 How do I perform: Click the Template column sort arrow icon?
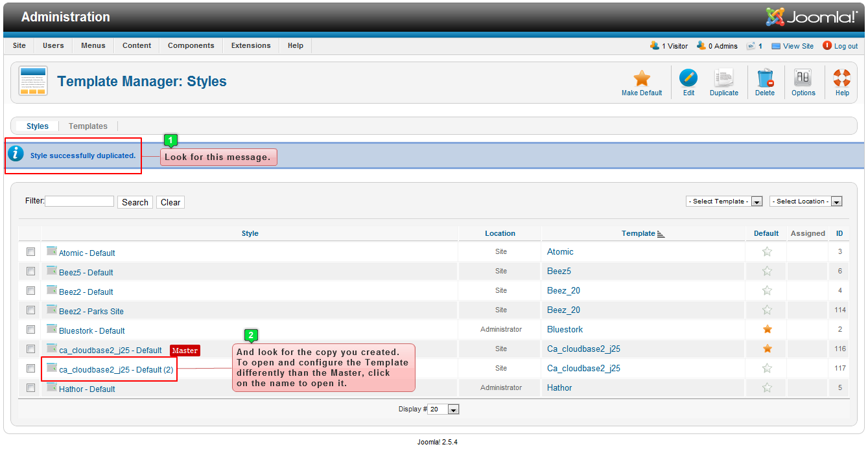(x=661, y=234)
